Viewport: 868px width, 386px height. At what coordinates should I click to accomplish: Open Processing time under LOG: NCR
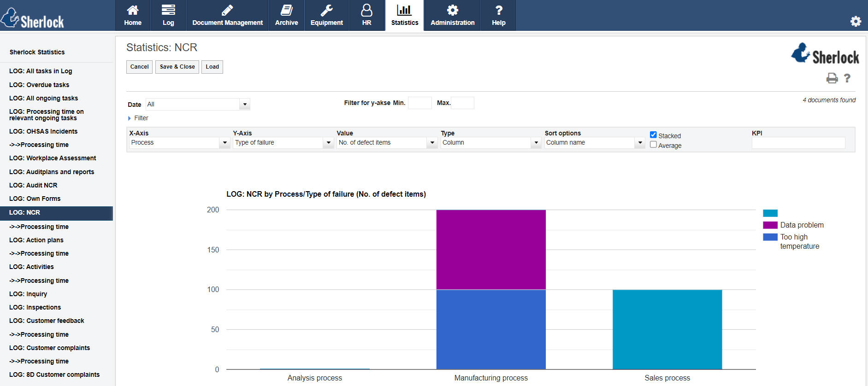39,227
